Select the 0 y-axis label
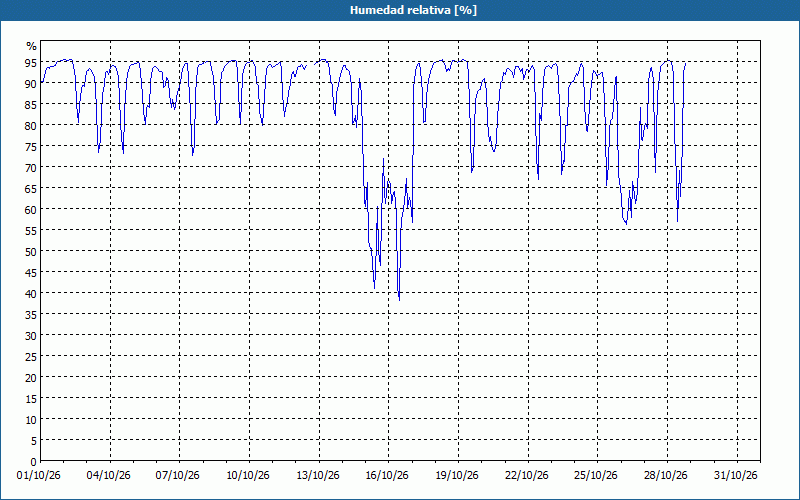The width and height of the screenshot is (800, 500). coord(34,462)
